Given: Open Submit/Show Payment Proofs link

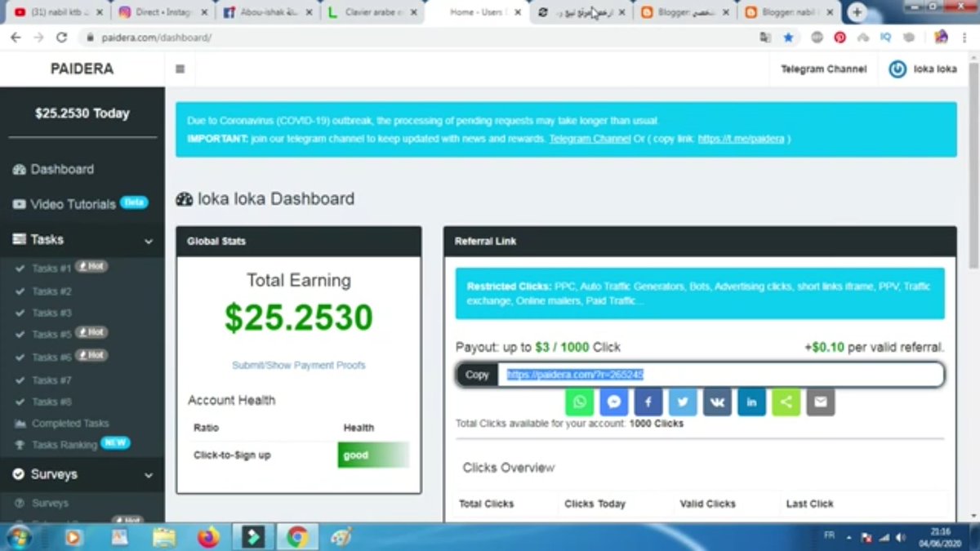Looking at the screenshot, I should 299,365.
